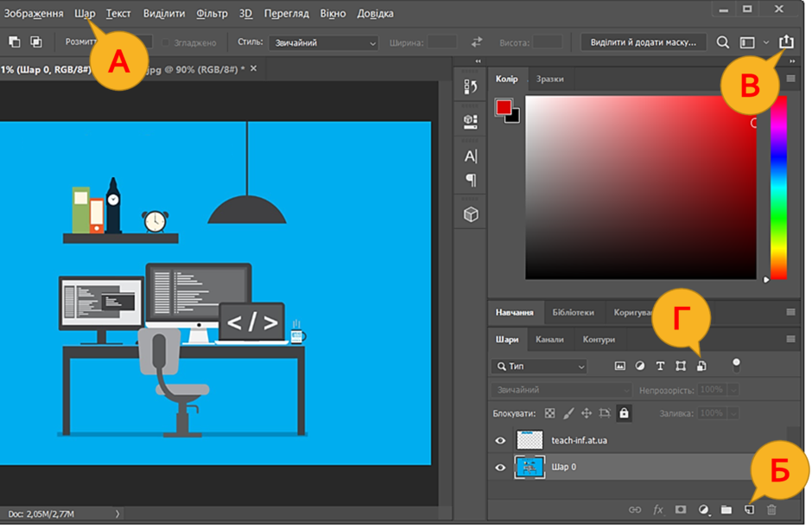Click the Шар 0 layer thumbnail
Viewport: 812px width, 529px height.
pyautogui.click(x=530, y=468)
